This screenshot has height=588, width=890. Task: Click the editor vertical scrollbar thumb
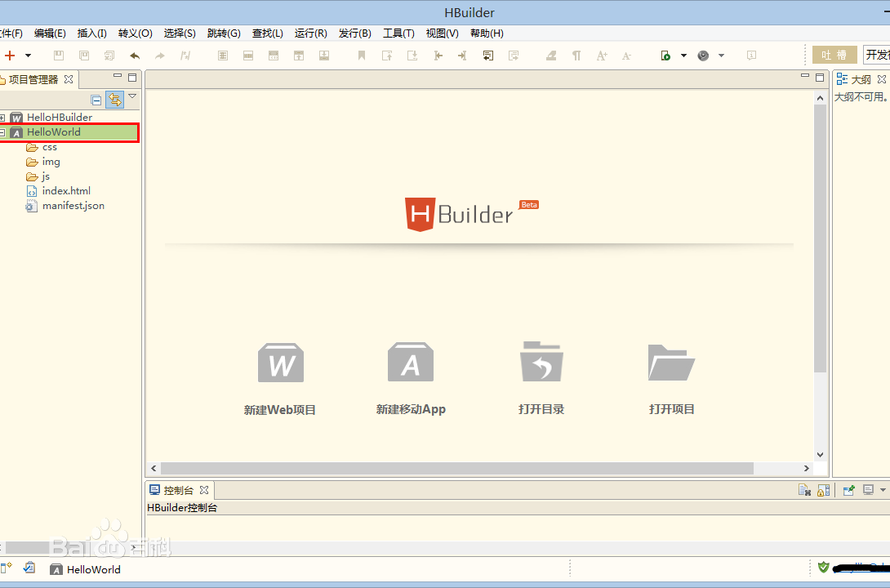[820, 238]
